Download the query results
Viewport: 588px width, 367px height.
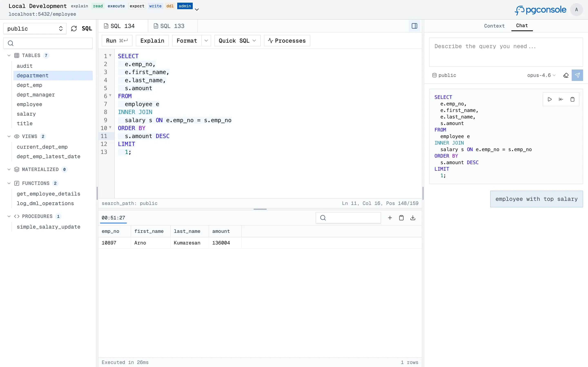click(413, 218)
